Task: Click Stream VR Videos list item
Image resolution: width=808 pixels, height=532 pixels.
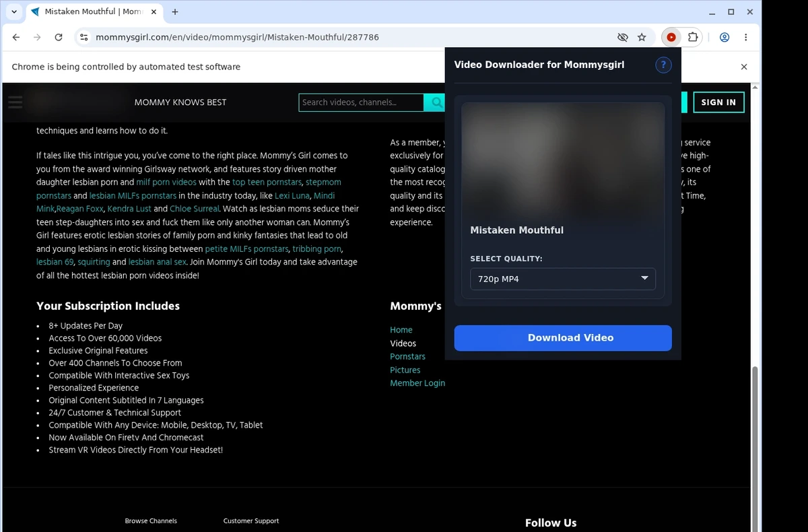Action: 135,450
